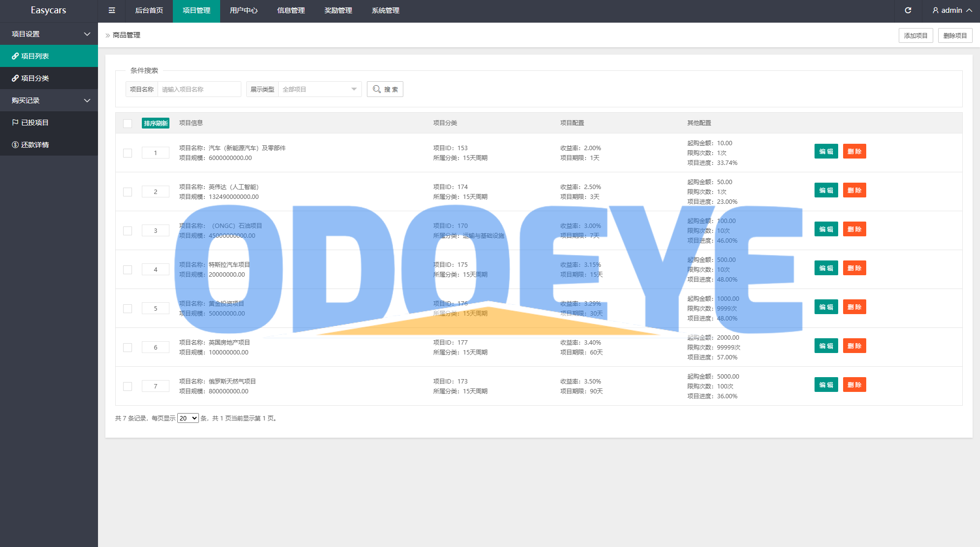Click the 项目名称 search input field
This screenshot has height=547, width=980.
(199, 89)
